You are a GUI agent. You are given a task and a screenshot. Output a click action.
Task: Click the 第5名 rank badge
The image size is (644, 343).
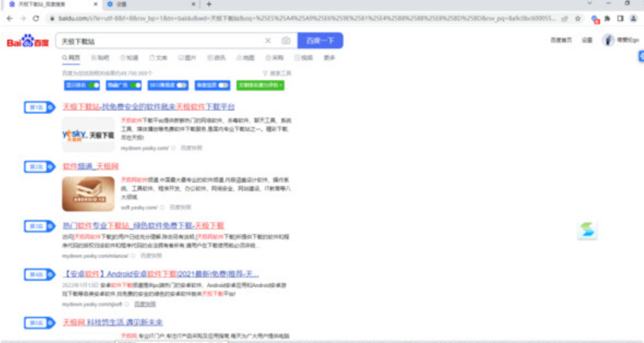(39, 323)
